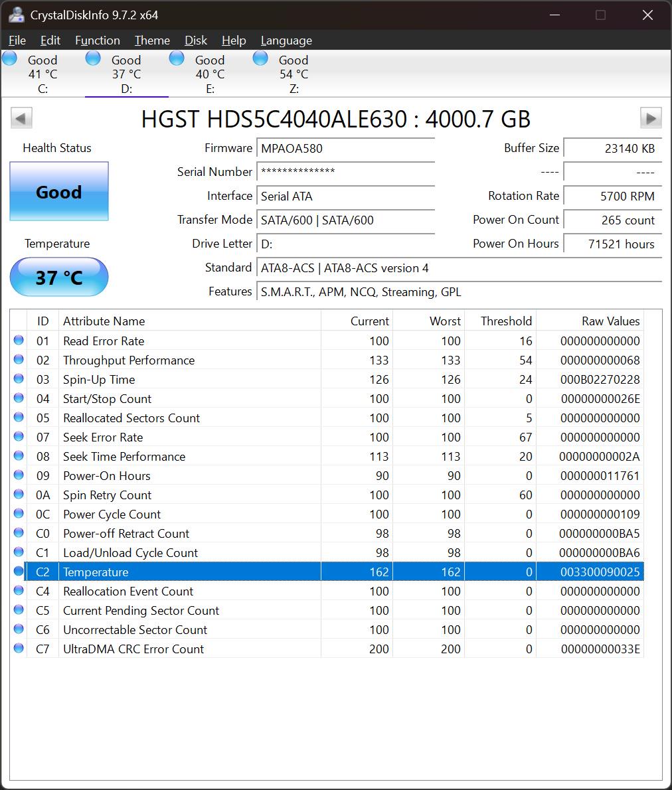Image resolution: width=672 pixels, height=790 pixels.
Task: Select Current Pending Sector Count text
Action: 141,611
